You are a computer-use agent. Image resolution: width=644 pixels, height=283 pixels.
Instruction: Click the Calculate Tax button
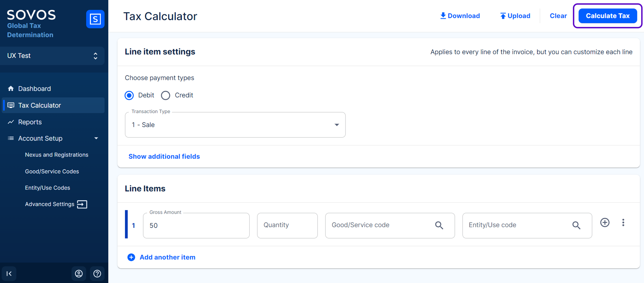607,16
